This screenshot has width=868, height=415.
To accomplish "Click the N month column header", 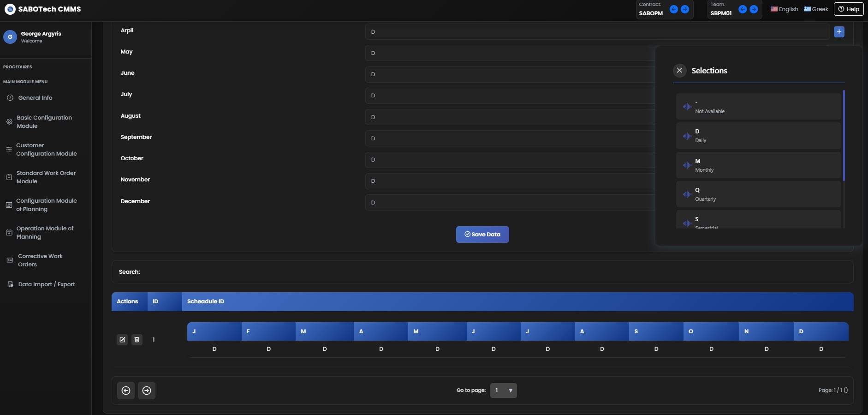I will [767, 331].
